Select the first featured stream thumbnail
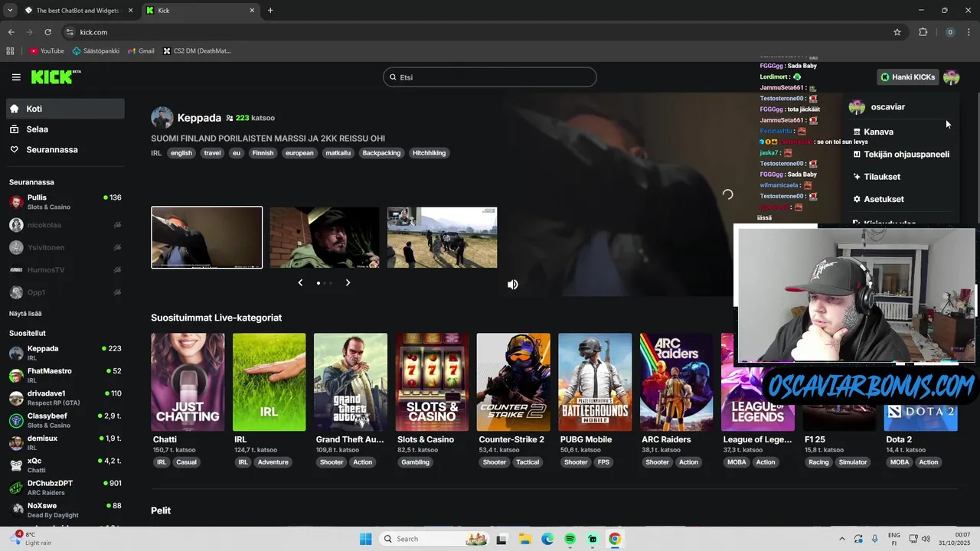Viewport: 980px width, 551px height. coord(207,237)
